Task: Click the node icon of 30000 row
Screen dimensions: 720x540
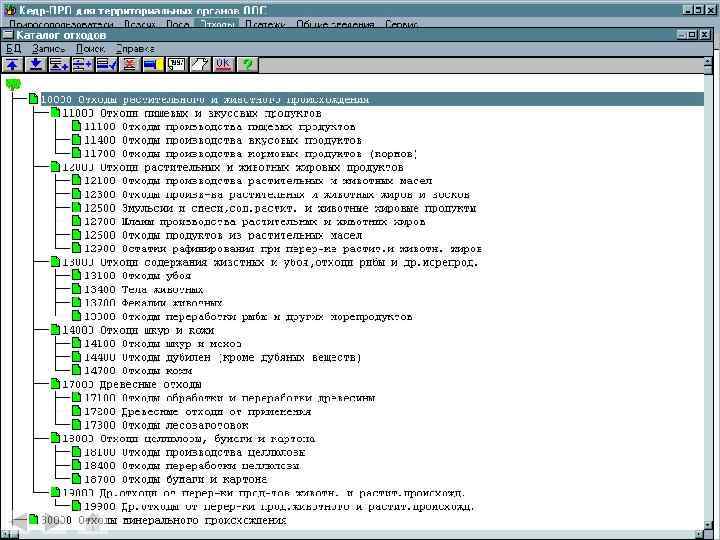Action: [x=34, y=519]
